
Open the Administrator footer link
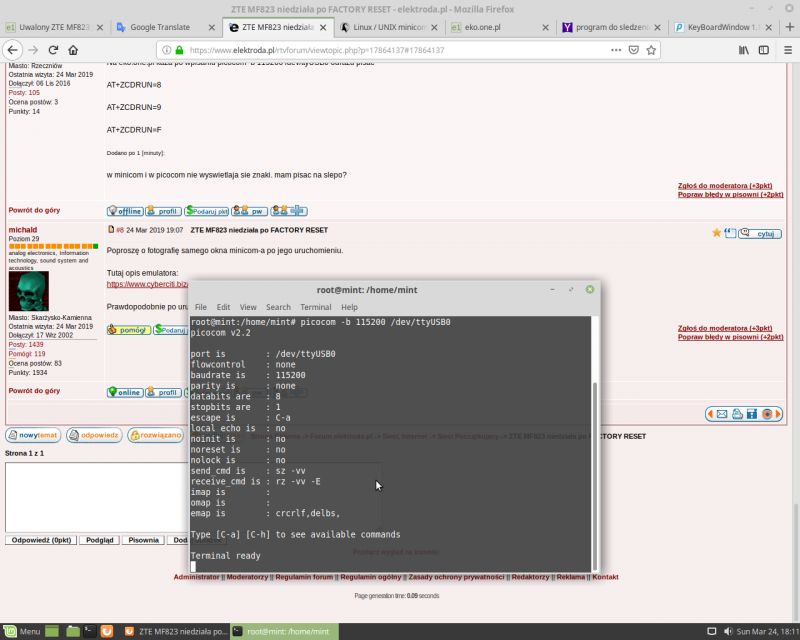coord(196,577)
